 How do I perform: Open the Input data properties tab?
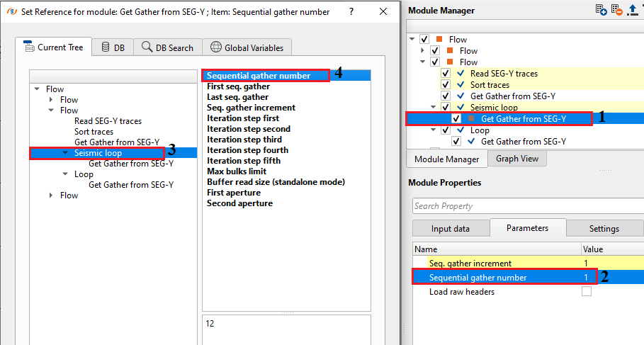coord(451,229)
